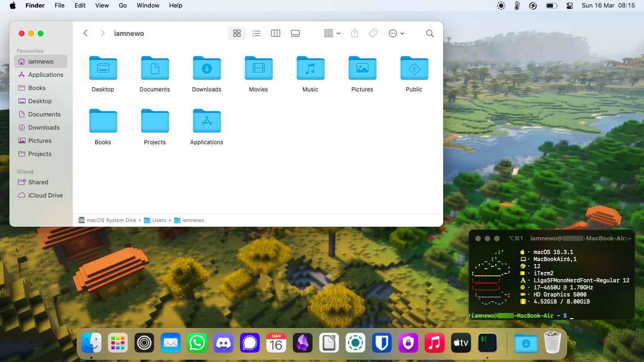Open the Documents folder icon in grid
The width and height of the screenshot is (644, 362).
pos(155,68)
